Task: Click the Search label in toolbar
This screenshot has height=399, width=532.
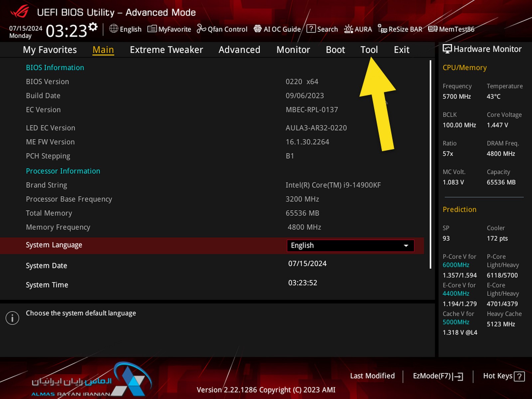Action: coord(328,29)
